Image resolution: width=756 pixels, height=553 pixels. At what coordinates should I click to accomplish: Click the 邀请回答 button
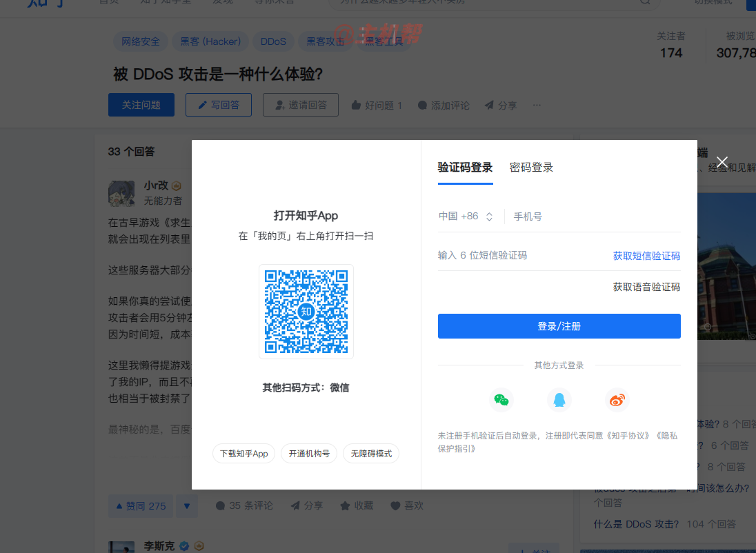[x=300, y=105]
